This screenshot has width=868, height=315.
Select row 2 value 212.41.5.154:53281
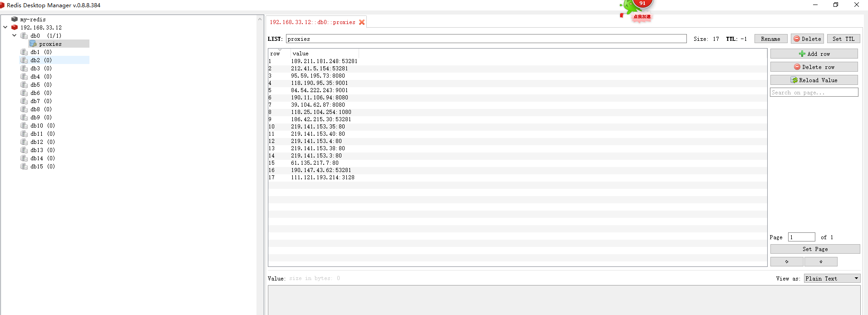click(x=320, y=68)
